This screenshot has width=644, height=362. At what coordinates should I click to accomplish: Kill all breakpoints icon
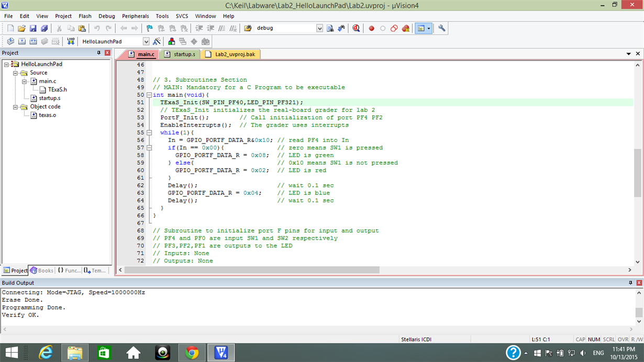[406, 28]
